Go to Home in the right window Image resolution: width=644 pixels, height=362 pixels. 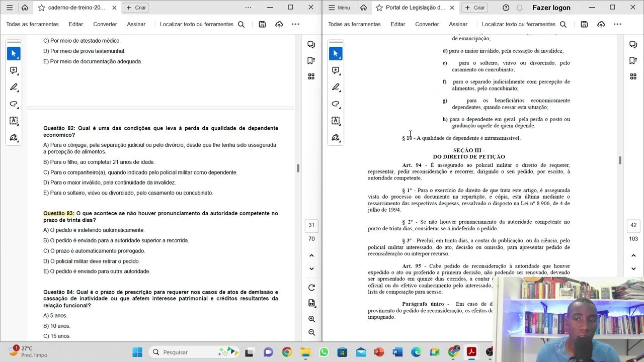pyautogui.click(x=364, y=8)
